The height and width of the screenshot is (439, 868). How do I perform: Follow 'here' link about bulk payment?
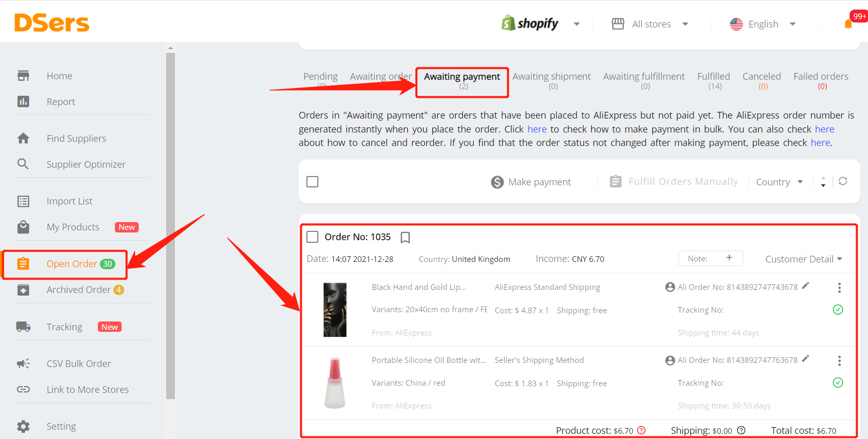pos(537,129)
